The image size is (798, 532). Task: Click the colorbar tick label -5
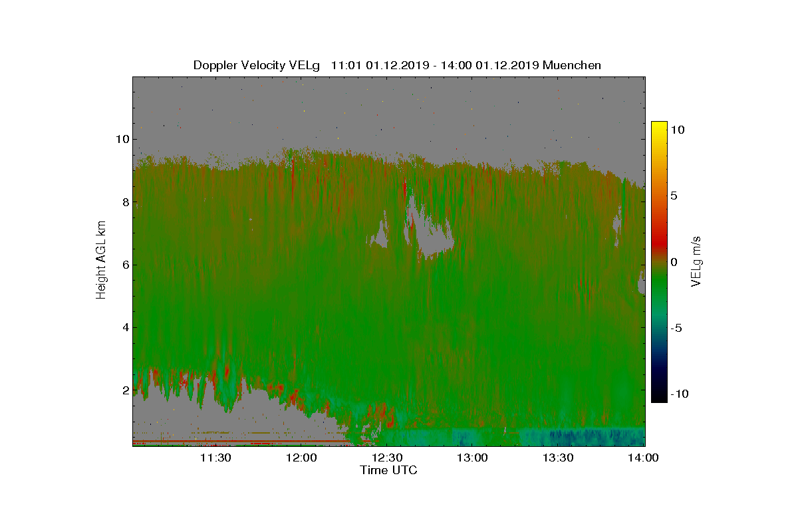[x=676, y=328]
